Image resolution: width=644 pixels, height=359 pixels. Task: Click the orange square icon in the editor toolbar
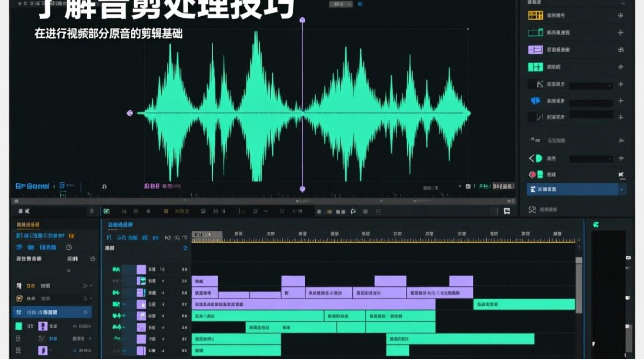[x=166, y=211]
